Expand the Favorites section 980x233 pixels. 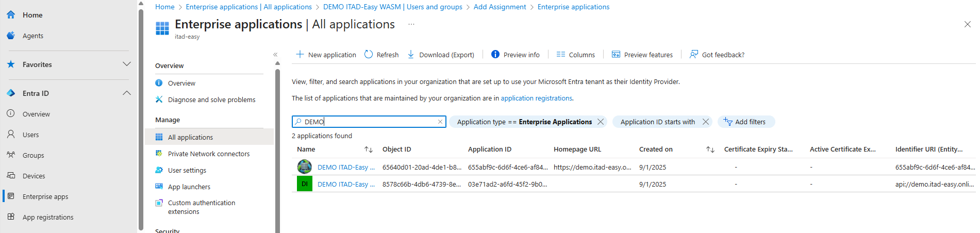127,64
